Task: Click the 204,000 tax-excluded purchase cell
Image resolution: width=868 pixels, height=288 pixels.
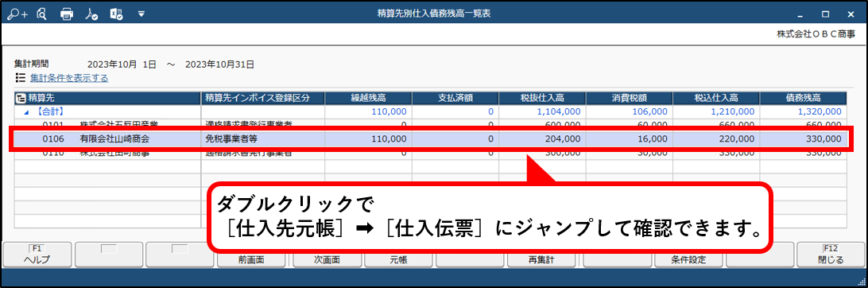Action: click(x=542, y=139)
